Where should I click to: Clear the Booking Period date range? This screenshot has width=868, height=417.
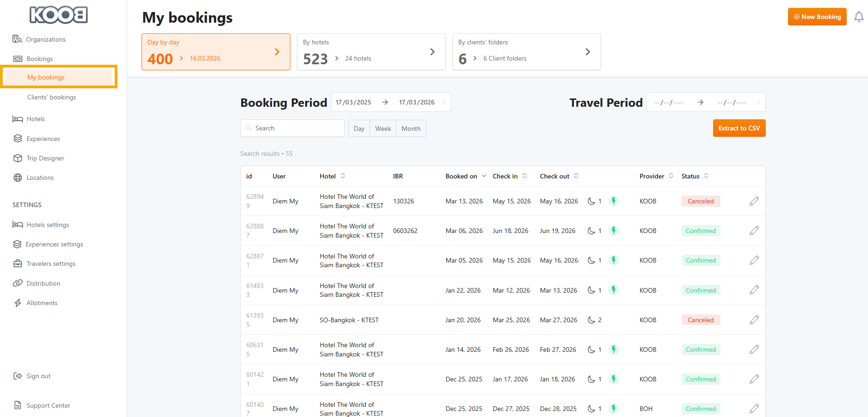[x=443, y=103]
